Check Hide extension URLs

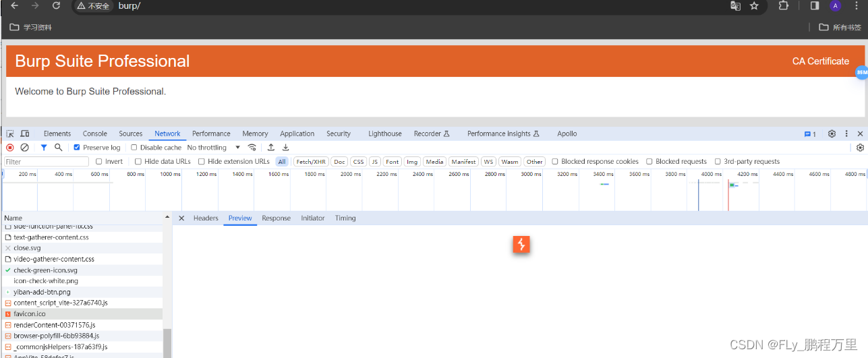click(201, 162)
